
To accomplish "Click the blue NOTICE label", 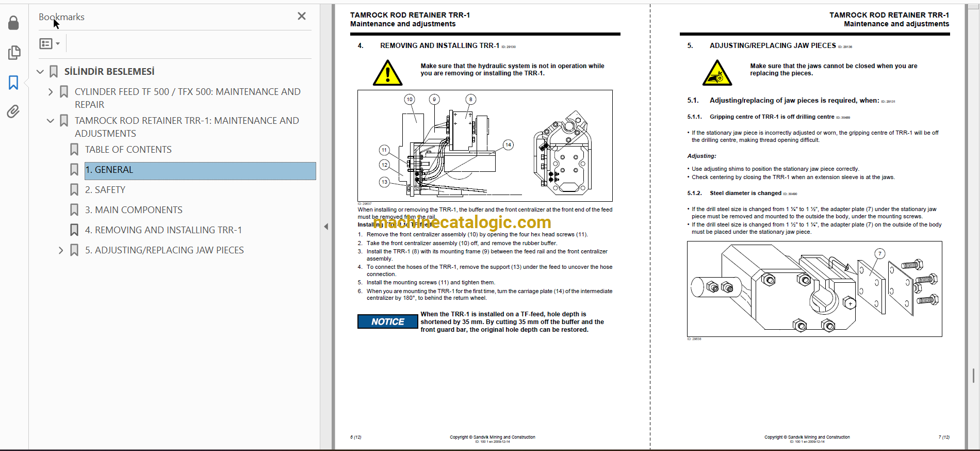I will coord(388,321).
